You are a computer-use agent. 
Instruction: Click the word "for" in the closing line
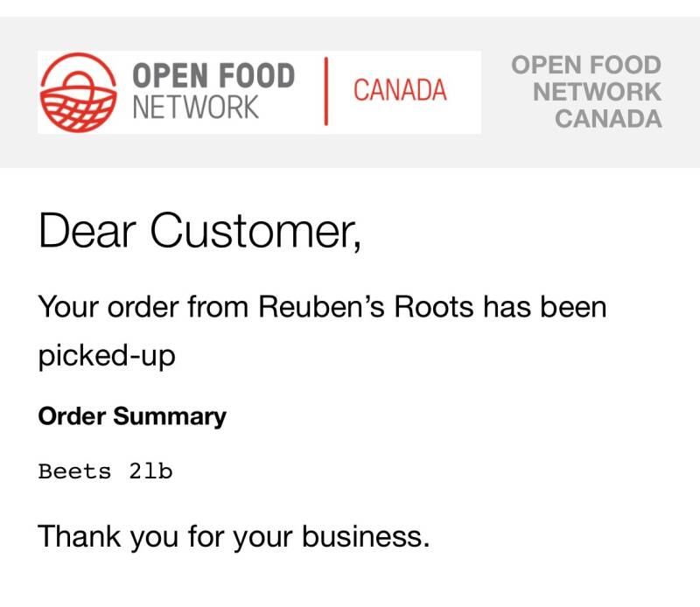pyautogui.click(x=206, y=536)
